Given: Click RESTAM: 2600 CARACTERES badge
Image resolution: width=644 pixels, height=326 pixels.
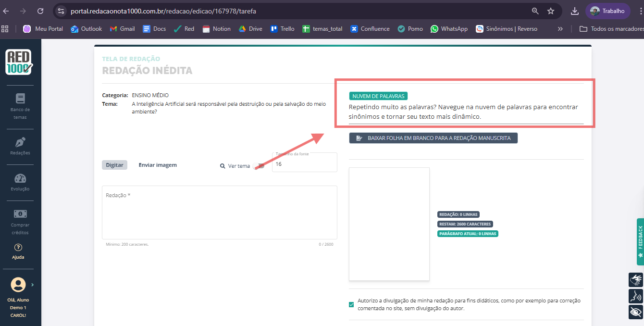Looking at the screenshot, I should (x=465, y=224).
